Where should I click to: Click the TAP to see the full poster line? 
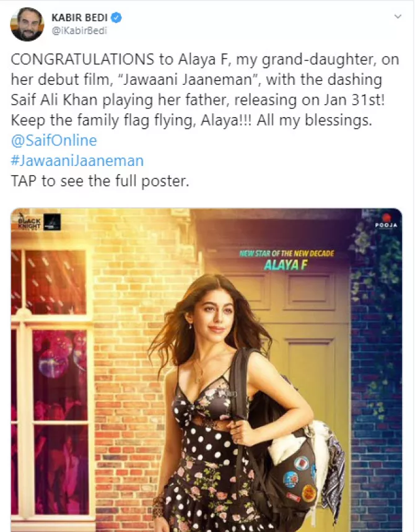point(100,181)
